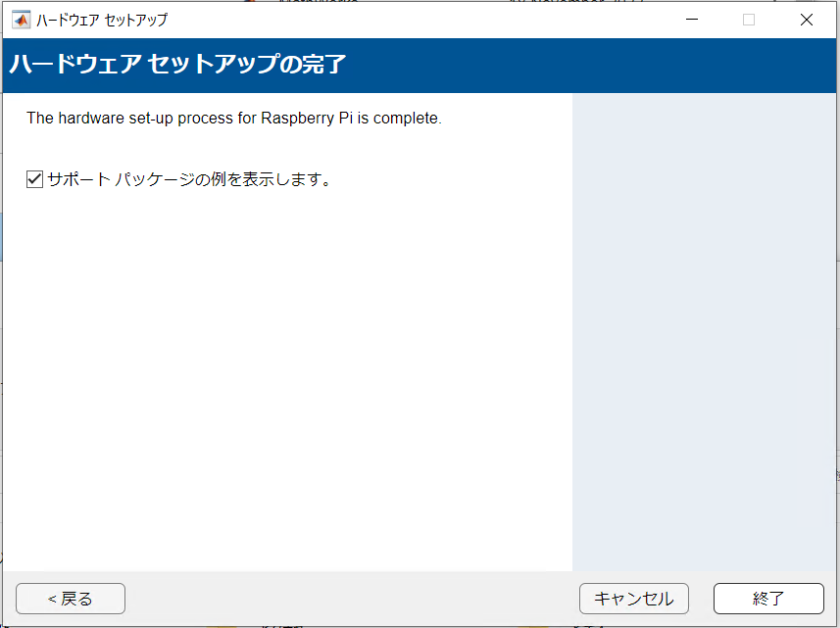
Task: Click the grayed-out maximize button
Action: (x=749, y=20)
